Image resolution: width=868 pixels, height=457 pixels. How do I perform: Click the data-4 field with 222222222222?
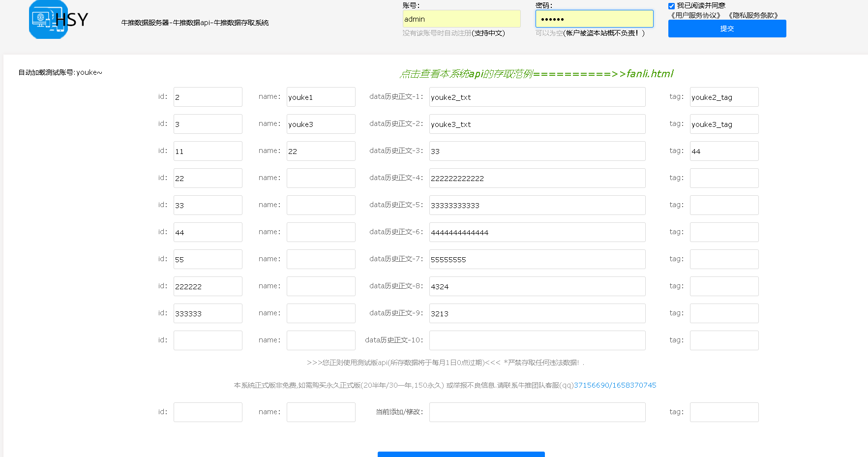click(x=538, y=178)
